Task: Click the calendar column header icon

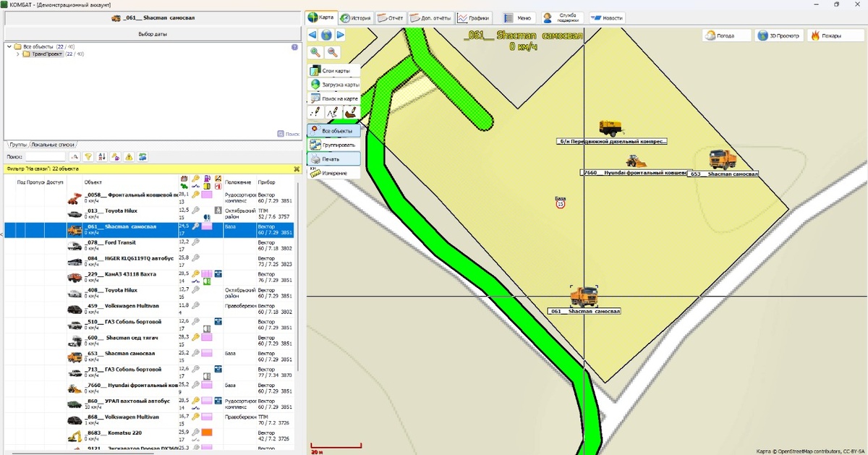Action: click(184, 178)
